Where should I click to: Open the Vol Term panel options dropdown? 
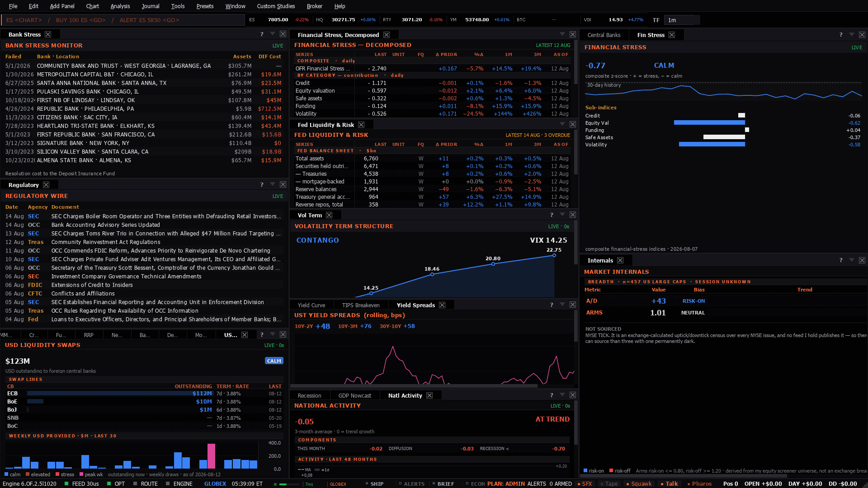click(562, 215)
